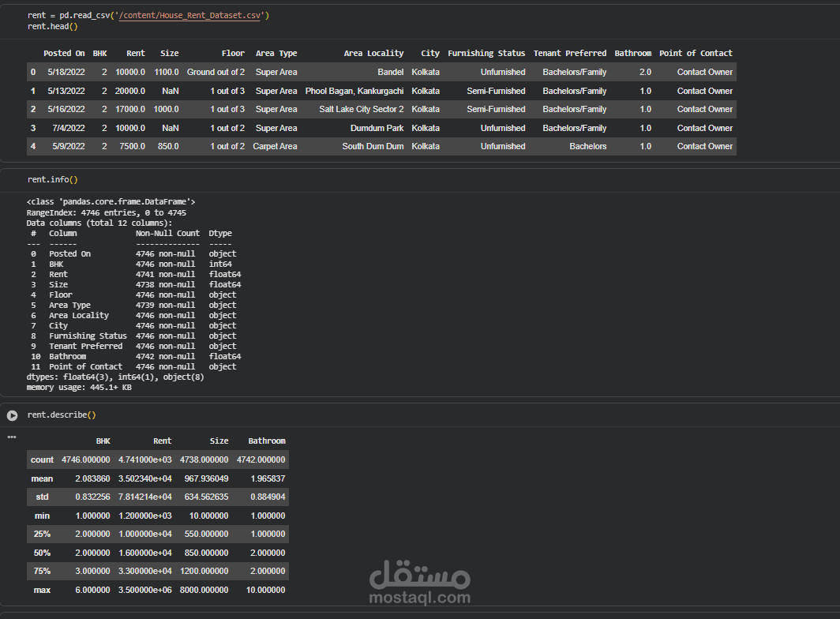Select the 'Tenant Preferred' column header
840x619 pixels.
(570, 53)
